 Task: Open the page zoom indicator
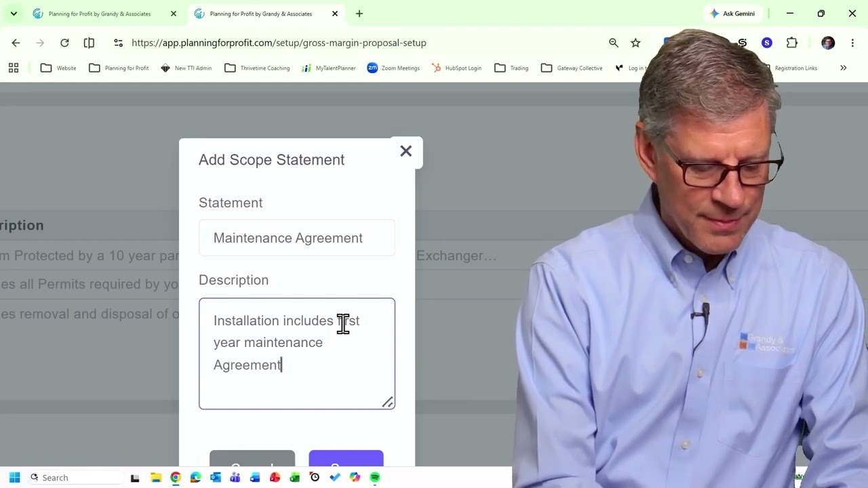click(x=614, y=43)
